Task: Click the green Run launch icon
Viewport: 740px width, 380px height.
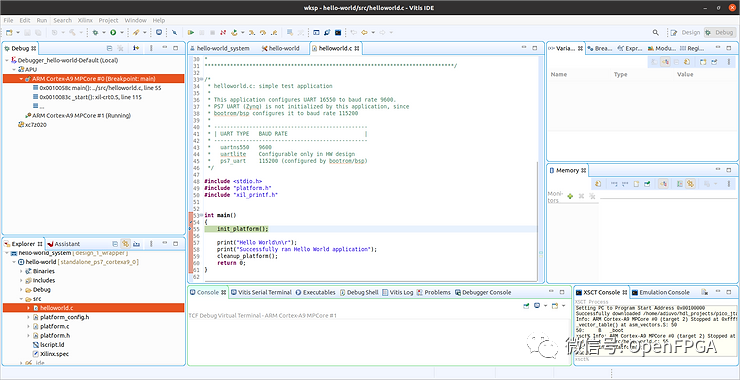Action: point(113,33)
